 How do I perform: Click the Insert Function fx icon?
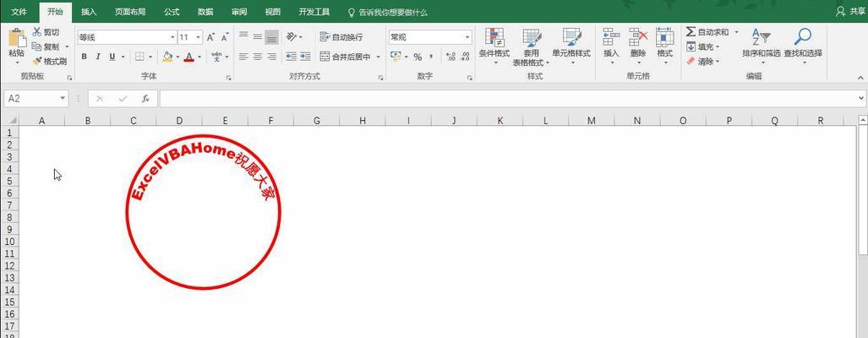coord(145,99)
